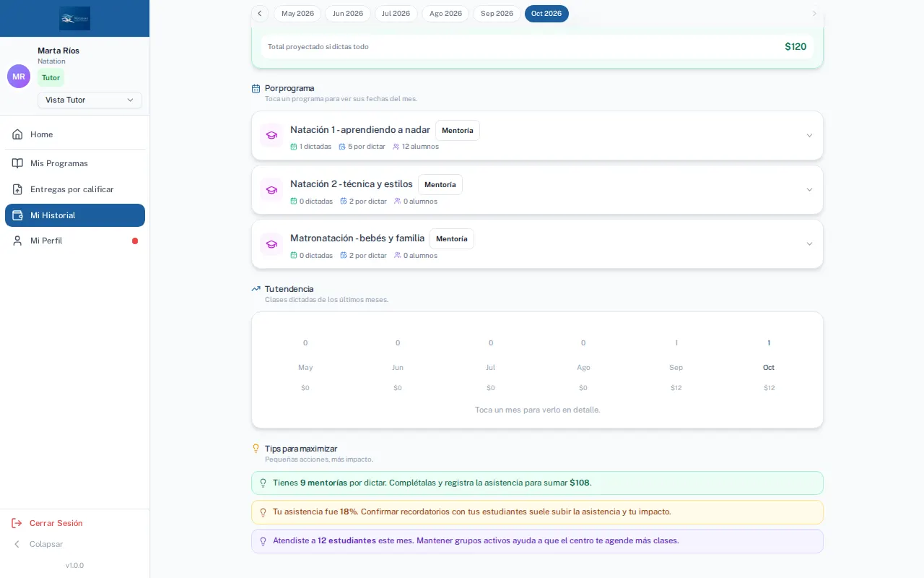Click the trend arrow icon beside Tu tendencia

tap(256, 289)
